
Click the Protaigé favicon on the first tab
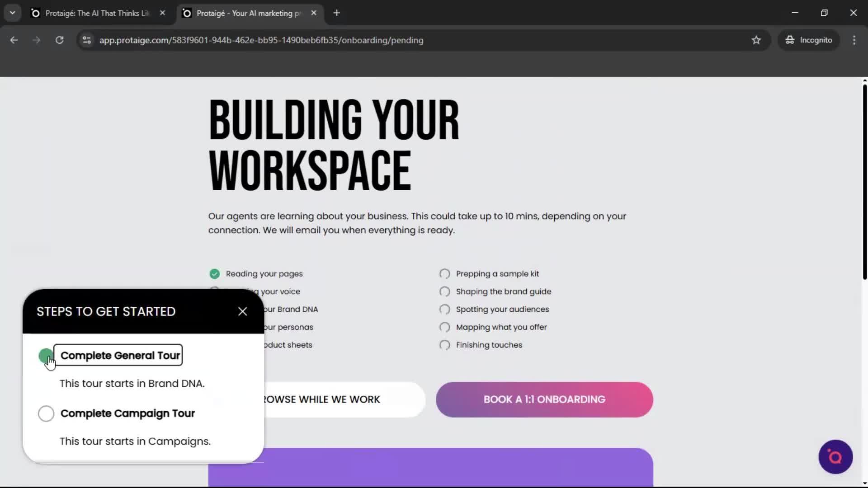35,13
